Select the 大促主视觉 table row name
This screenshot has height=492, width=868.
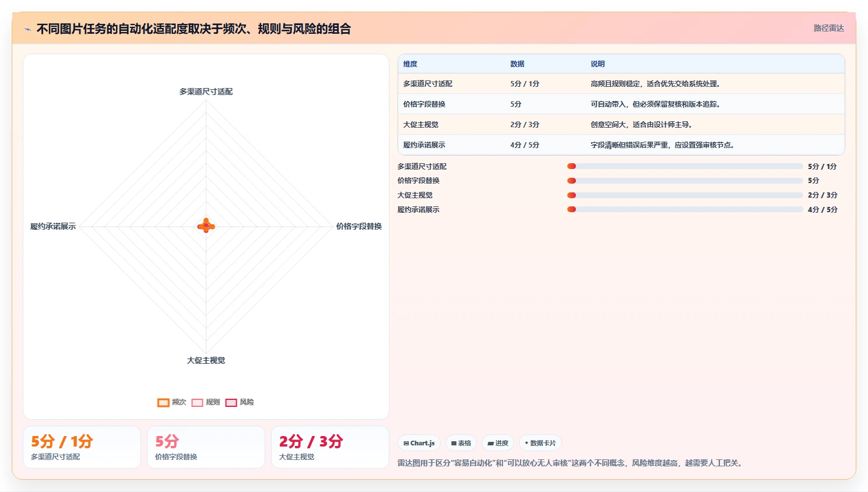(421, 125)
